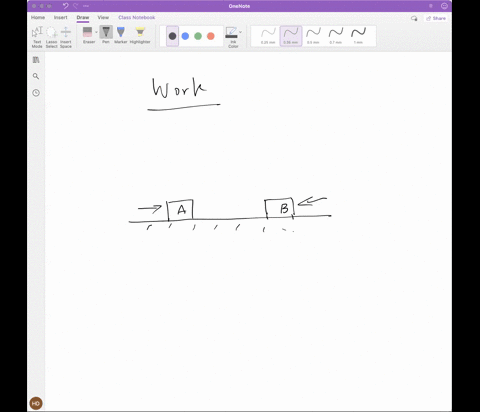
Task: Select the Eraser tool
Action: click(88, 35)
